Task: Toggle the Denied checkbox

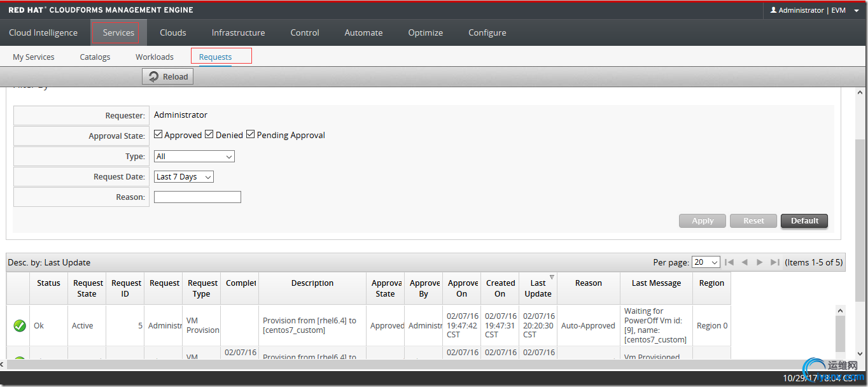Action: [209, 135]
